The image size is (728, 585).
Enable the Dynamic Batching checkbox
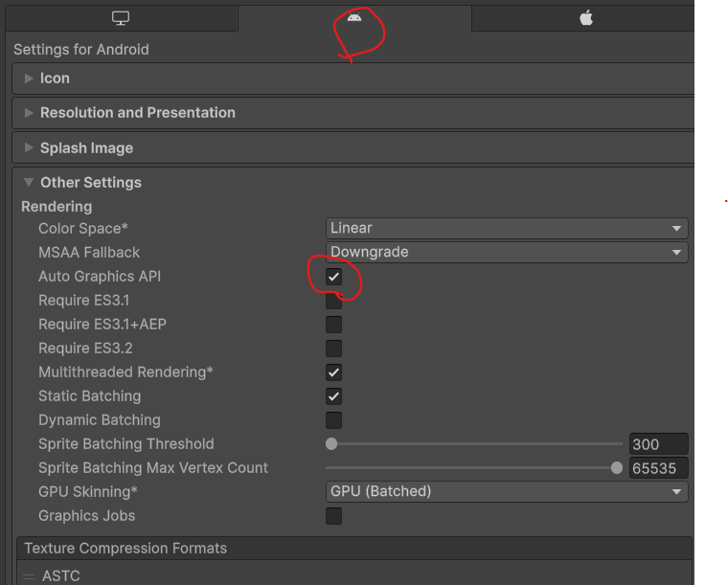point(333,420)
